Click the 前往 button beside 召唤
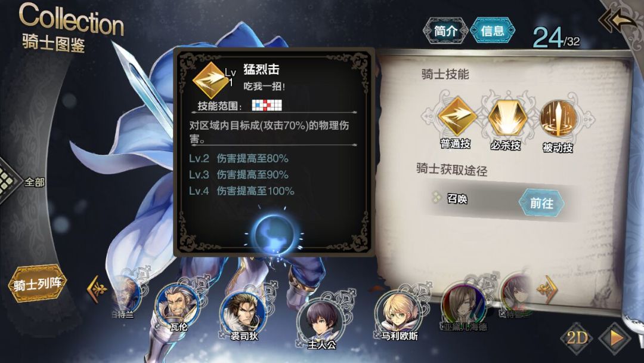The width and height of the screenshot is (644, 363). pos(541,202)
